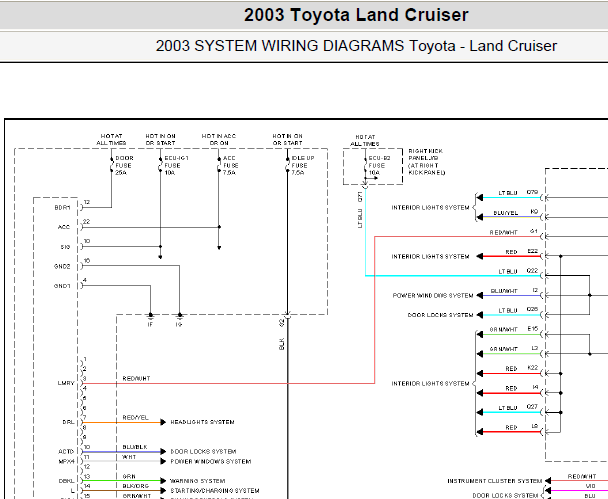
Task: Click the GND1 pin label
Action: pos(62,286)
